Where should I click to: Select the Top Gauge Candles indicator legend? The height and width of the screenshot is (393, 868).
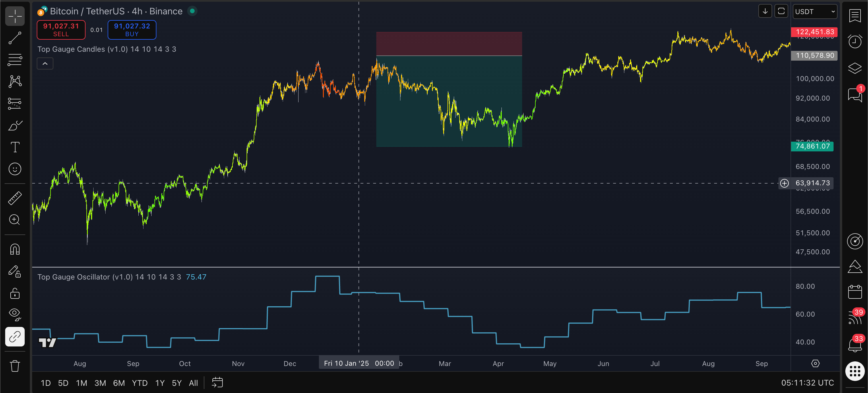(x=107, y=49)
